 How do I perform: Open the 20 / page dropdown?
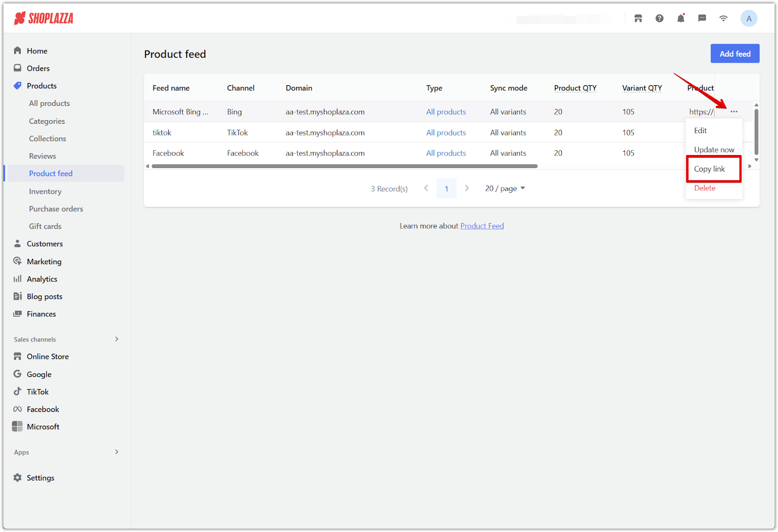505,189
